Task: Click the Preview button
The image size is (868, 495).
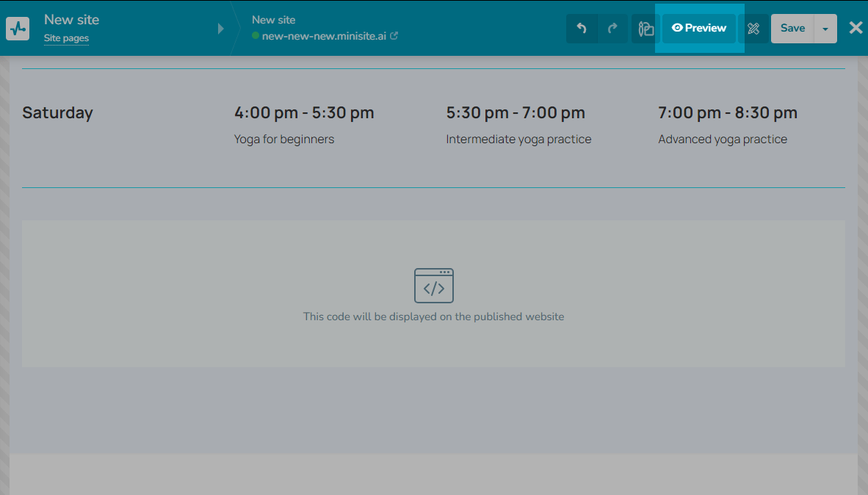Action: click(699, 28)
